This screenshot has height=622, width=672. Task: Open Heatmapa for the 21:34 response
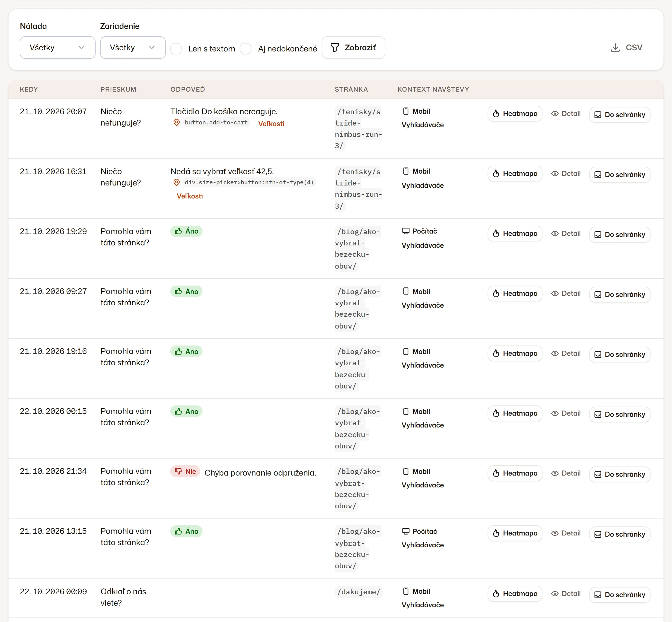[515, 473]
